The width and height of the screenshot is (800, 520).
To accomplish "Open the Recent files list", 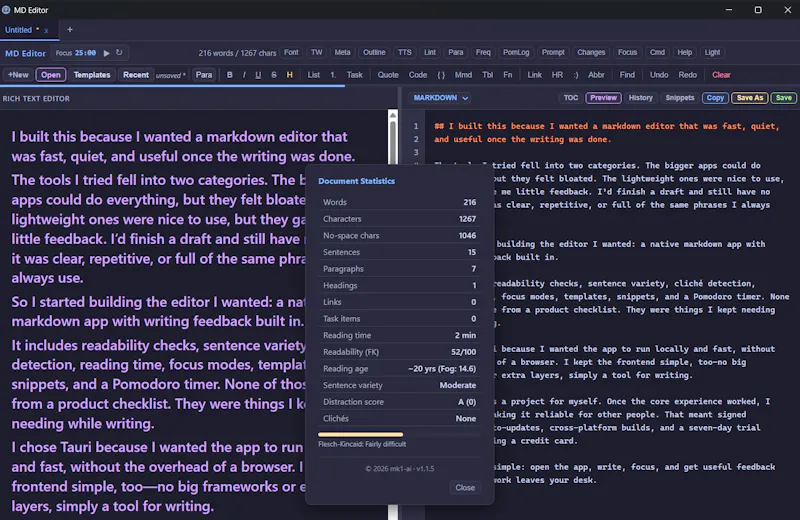I will point(136,75).
